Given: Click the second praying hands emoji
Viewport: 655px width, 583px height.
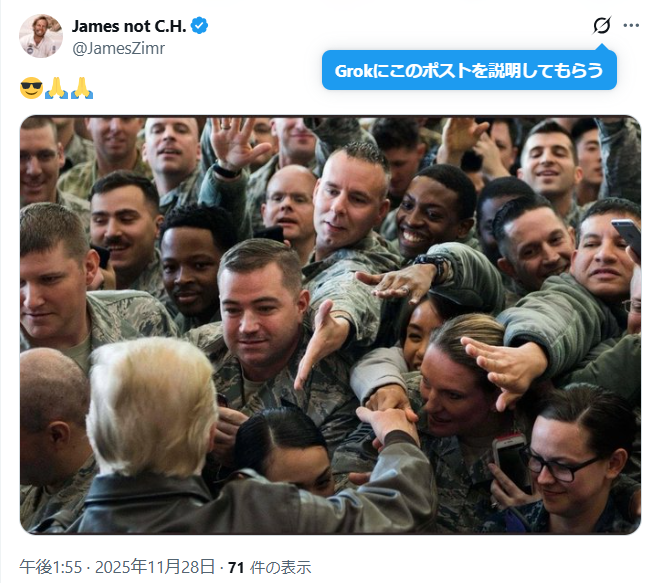Looking at the screenshot, I should point(82,88).
